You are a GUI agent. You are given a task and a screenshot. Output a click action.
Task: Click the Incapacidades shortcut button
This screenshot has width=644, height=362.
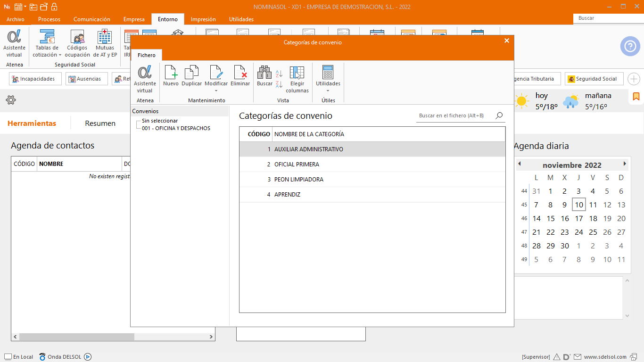pos(35,79)
